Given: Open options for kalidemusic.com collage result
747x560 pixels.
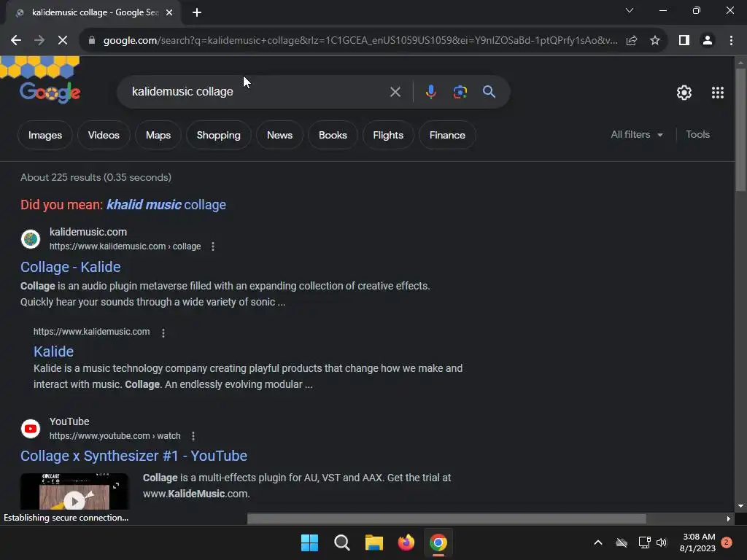Looking at the screenshot, I should pos(213,246).
